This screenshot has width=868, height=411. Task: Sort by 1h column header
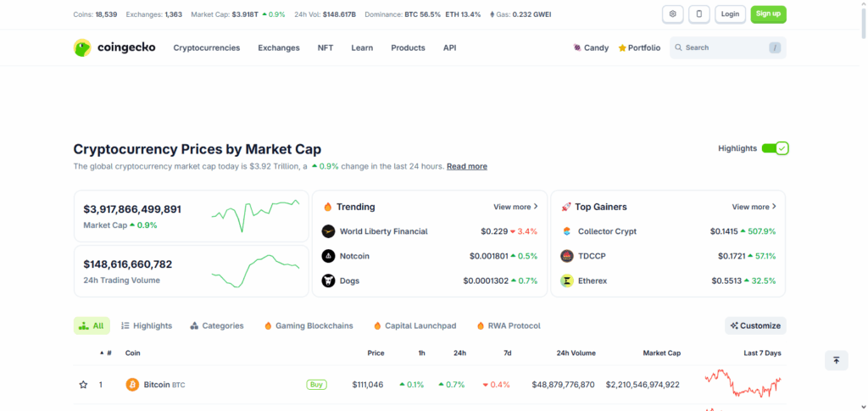click(x=422, y=353)
